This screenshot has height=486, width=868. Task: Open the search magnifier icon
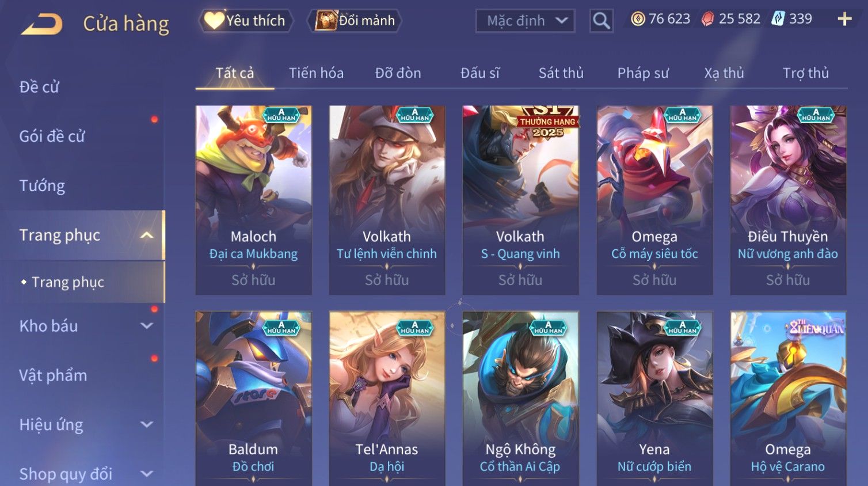[x=601, y=21]
